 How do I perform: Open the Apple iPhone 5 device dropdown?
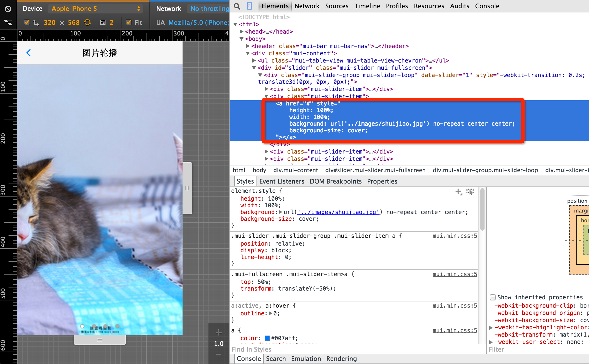(x=96, y=9)
